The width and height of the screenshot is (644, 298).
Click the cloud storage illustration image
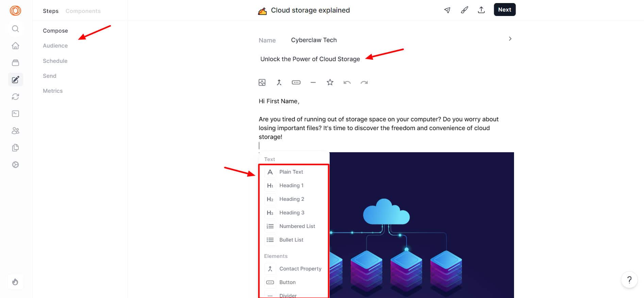(x=421, y=224)
